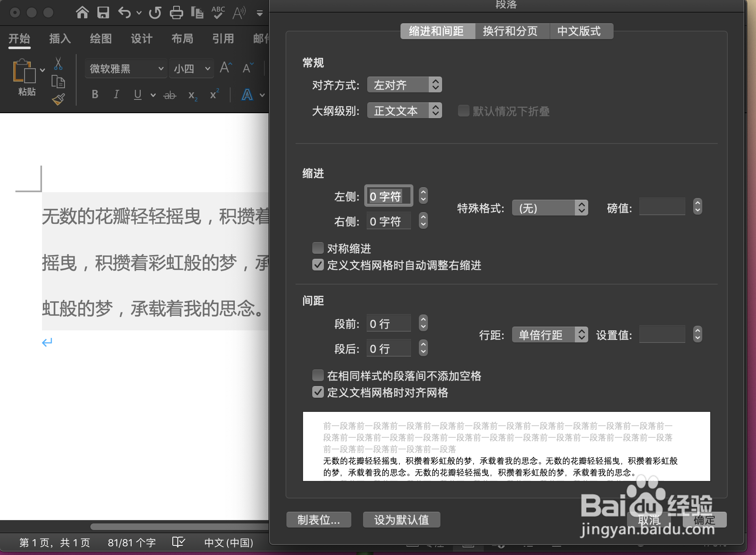Check 在相同样式的段落间不添加空格
756x555 pixels.
[318, 375]
